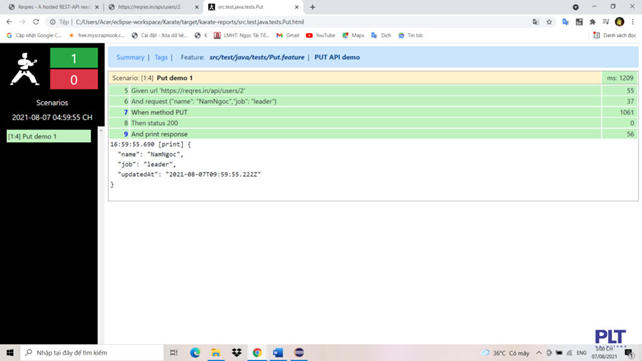Image resolution: width=642 pixels, height=361 pixels.
Task: Click the Karate logo figure icon
Action: [24, 69]
